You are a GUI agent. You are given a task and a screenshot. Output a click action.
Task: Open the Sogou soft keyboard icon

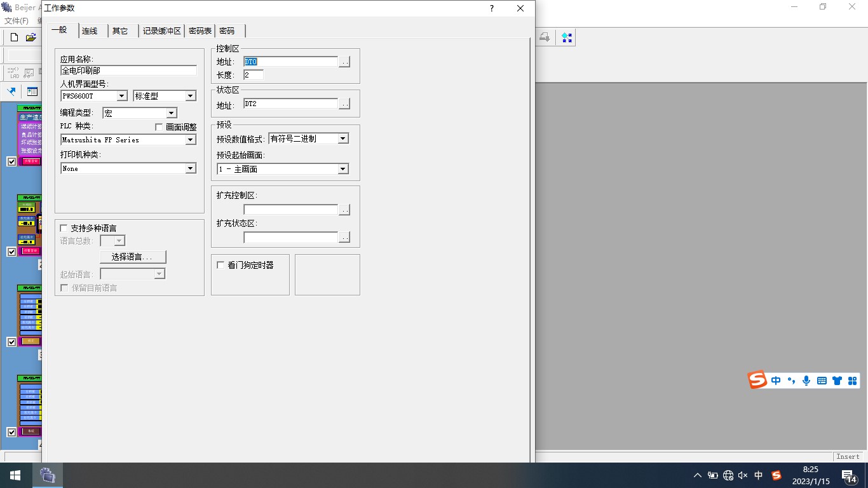pos(822,381)
